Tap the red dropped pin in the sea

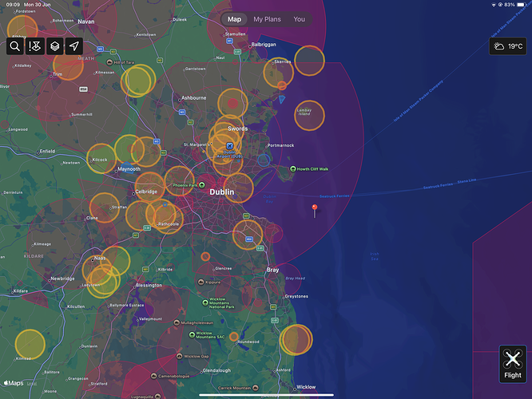tap(315, 207)
